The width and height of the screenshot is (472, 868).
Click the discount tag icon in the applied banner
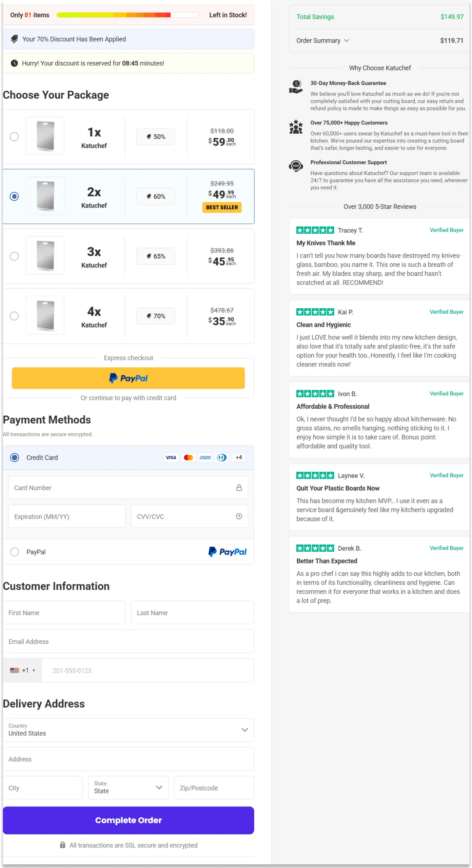tap(14, 39)
